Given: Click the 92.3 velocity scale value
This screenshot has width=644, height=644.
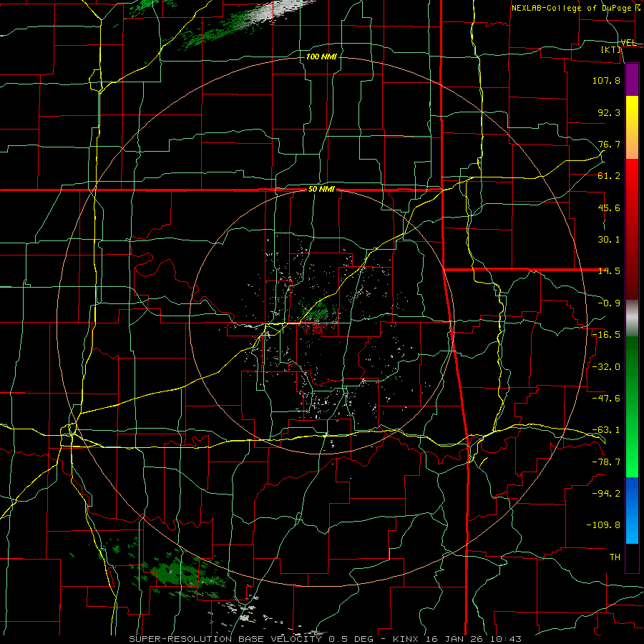Looking at the screenshot, I should tap(609, 112).
